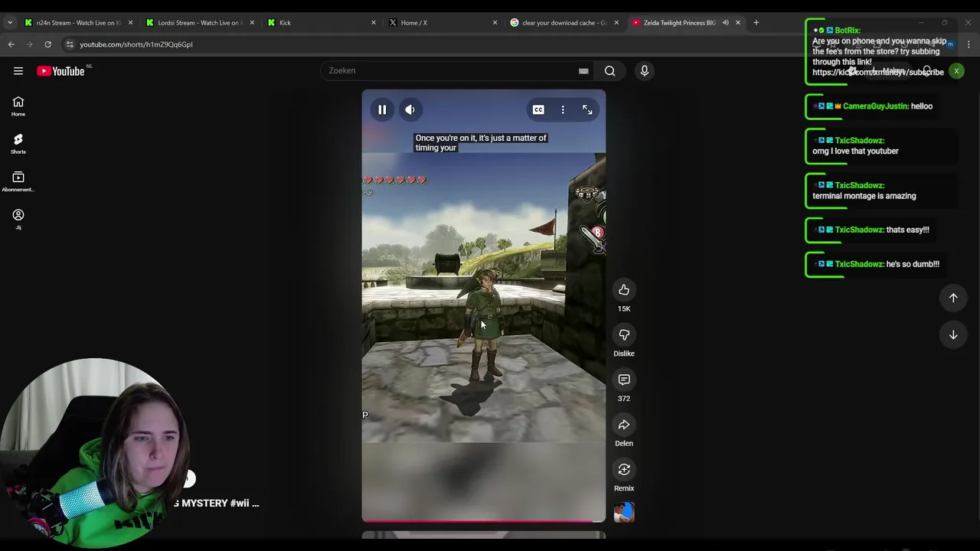Screen dimensions: 980x551
Task: Like the Short with thumbs up
Action: [624, 290]
